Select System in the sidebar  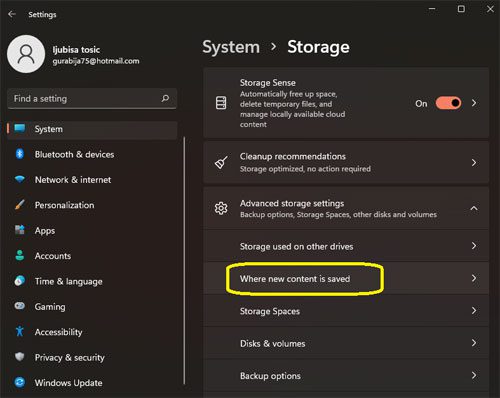click(x=92, y=129)
